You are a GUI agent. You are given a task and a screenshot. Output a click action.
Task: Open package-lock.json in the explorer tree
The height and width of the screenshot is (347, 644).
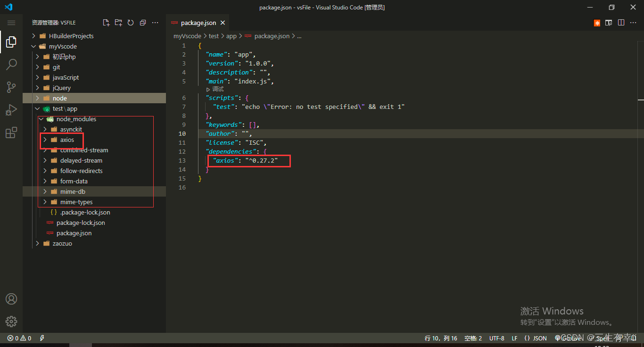pyautogui.click(x=94, y=223)
